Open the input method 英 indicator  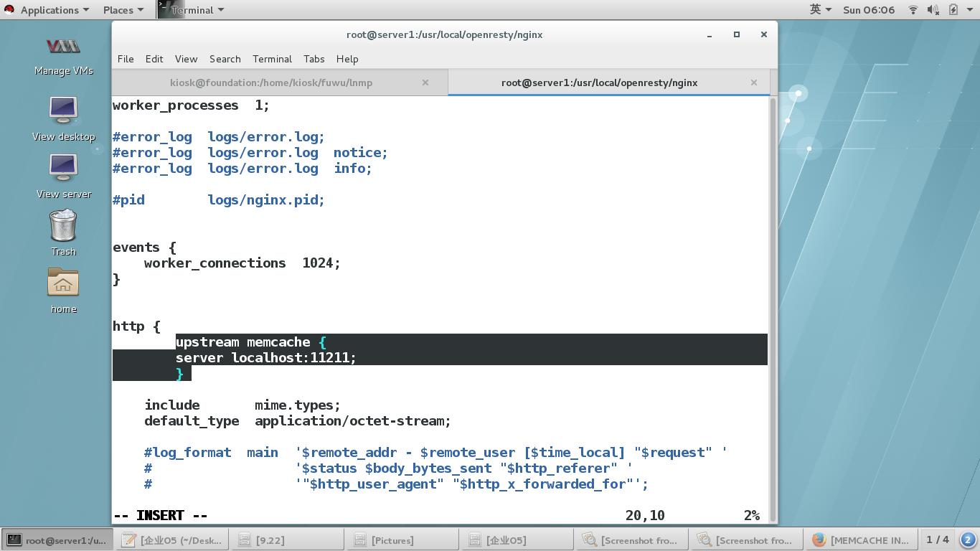coord(820,10)
